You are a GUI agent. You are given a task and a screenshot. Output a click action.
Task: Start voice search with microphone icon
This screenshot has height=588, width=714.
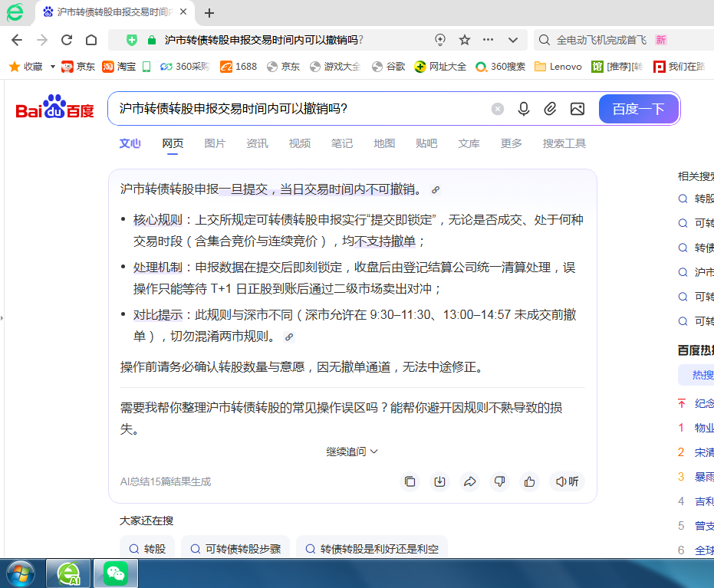[524, 109]
